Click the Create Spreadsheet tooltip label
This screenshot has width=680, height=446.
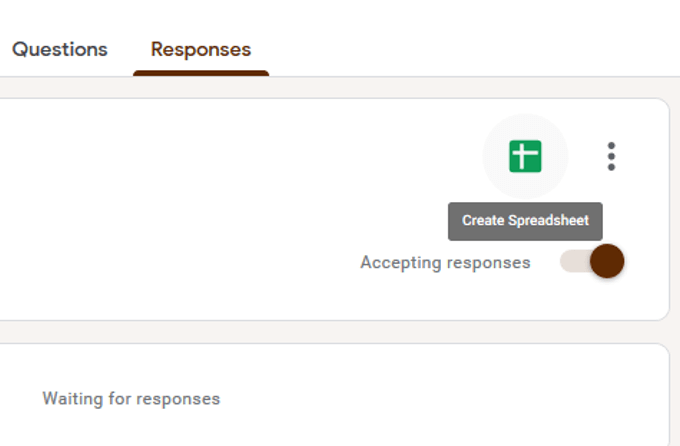(525, 220)
